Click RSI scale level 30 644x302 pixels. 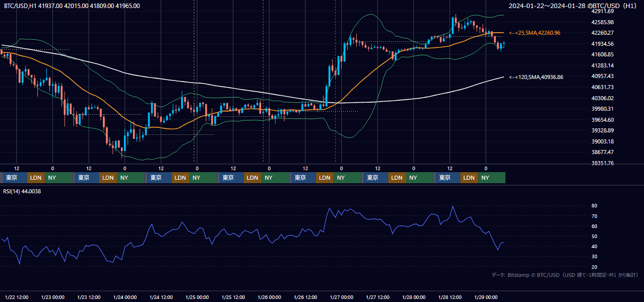pyautogui.click(x=594, y=256)
